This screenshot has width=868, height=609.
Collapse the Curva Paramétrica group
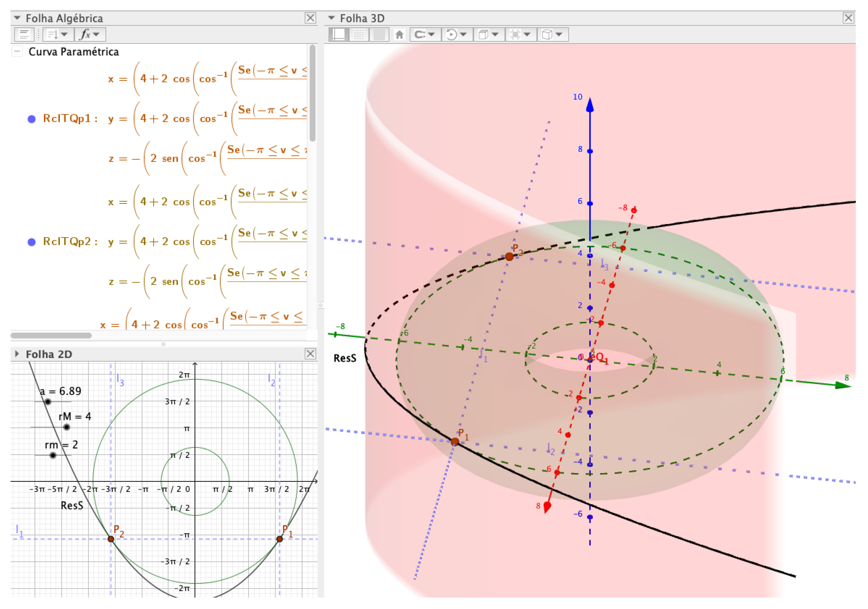(17, 51)
